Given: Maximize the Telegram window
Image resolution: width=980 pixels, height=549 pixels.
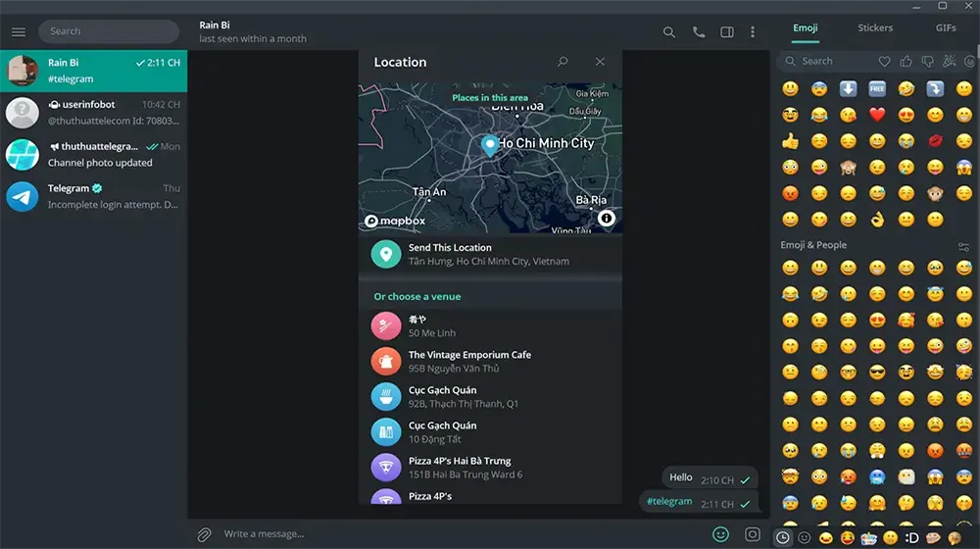Looking at the screenshot, I should [942, 6].
